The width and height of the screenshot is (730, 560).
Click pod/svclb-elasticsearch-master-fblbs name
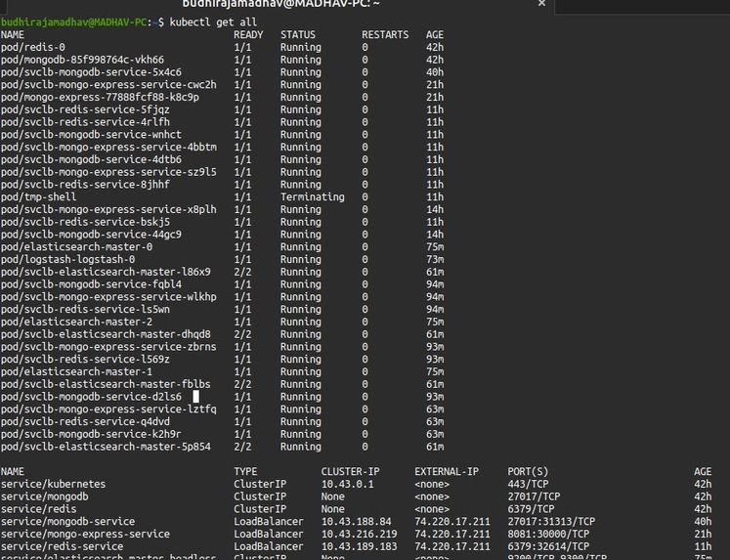(x=106, y=384)
